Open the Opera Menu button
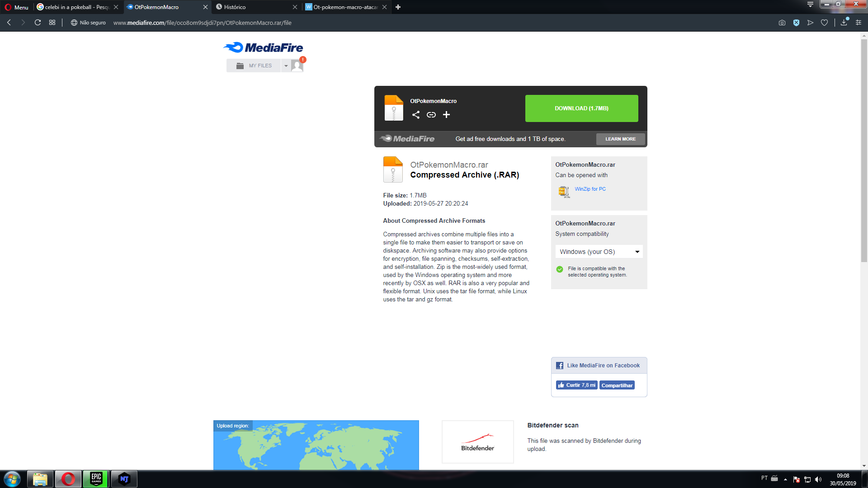The image size is (868, 488). [17, 7]
